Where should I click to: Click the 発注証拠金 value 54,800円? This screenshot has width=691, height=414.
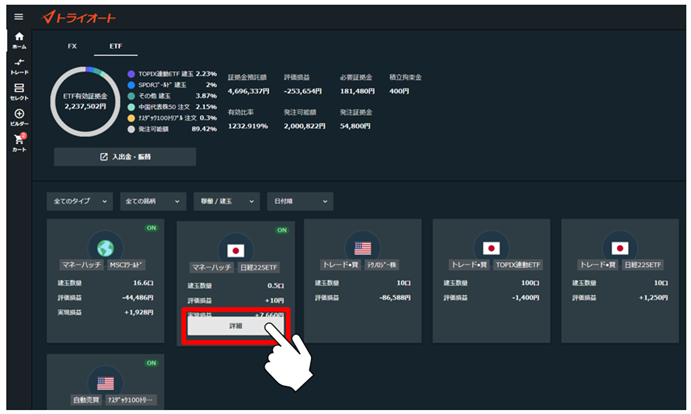pyautogui.click(x=355, y=126)
